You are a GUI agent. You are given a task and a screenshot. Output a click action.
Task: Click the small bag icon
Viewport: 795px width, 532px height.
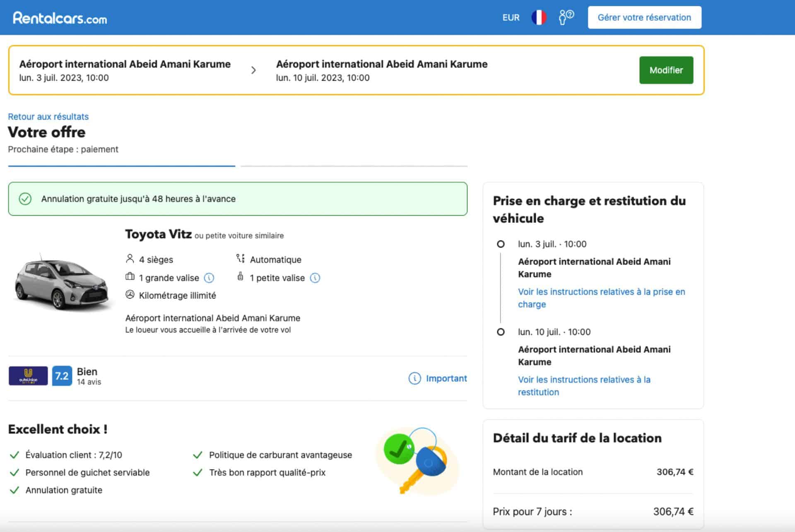pos(240,276)
